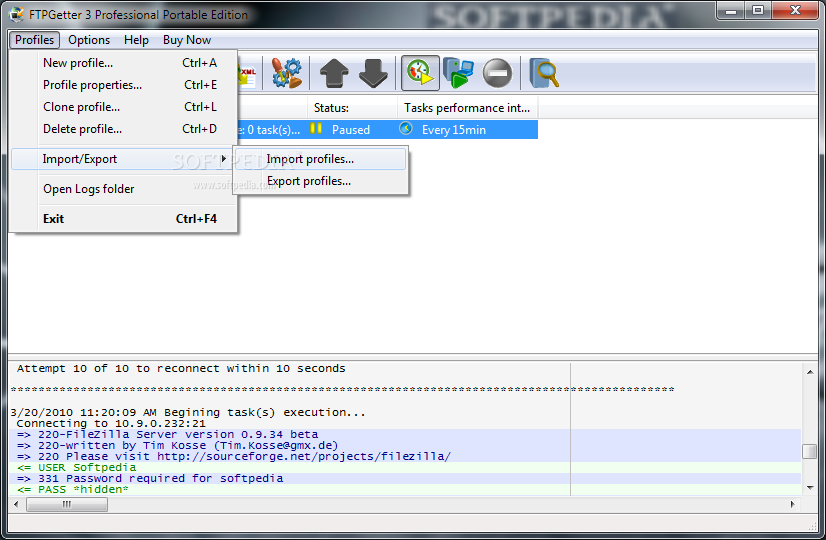Click the log scroll right arrow
This screenshot has height=540, width=826.
(x=793, y=505)
